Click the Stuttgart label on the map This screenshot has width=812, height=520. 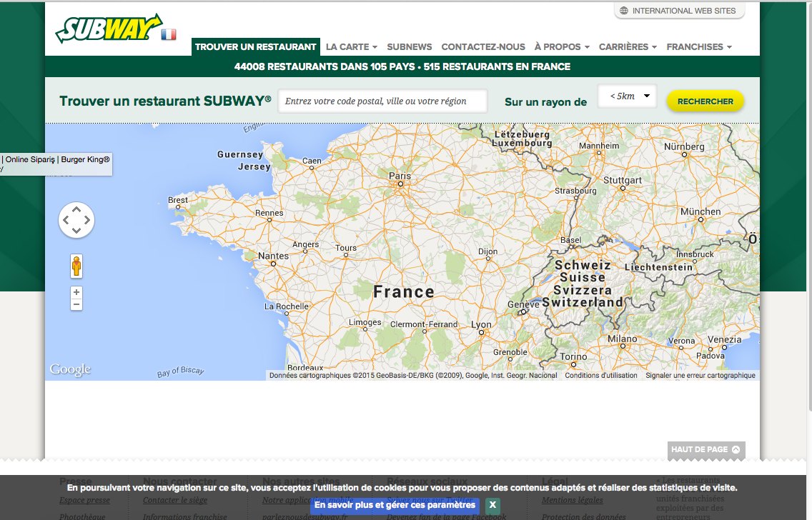tap(623, 180)
